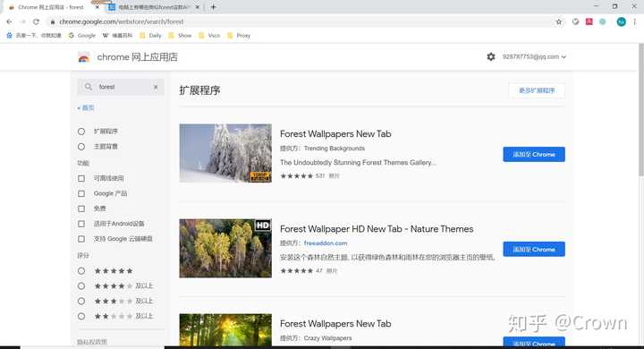Open the Daily bookmarks folder
Screen dimensions: 644x349
point(150,36)
